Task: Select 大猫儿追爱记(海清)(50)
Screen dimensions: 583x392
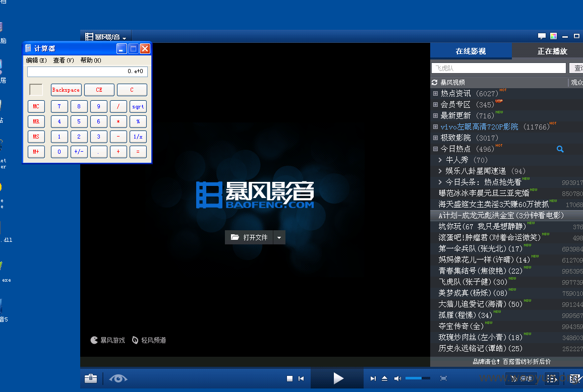Action: (x=481, y=304)
